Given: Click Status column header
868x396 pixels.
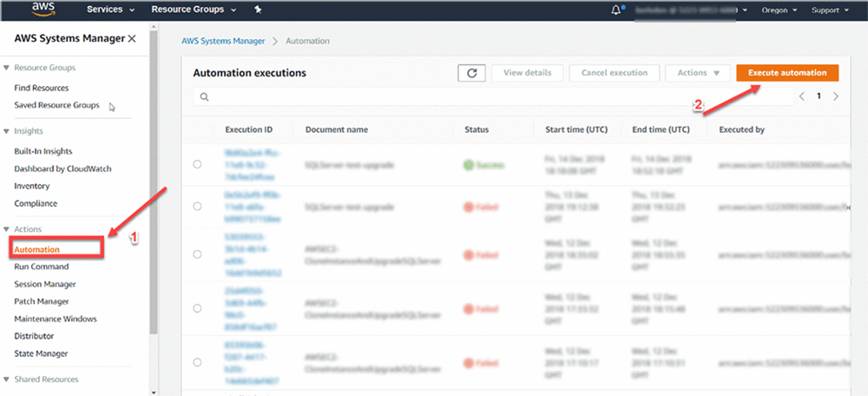Looking at the screenshot, I should pos(477,129).
